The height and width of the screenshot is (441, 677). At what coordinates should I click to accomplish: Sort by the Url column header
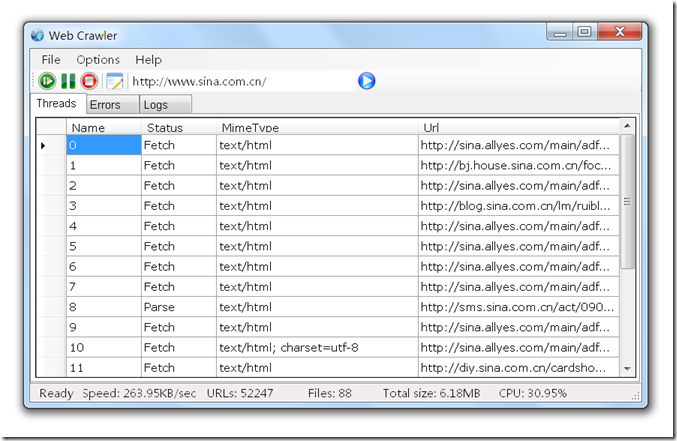519,127
